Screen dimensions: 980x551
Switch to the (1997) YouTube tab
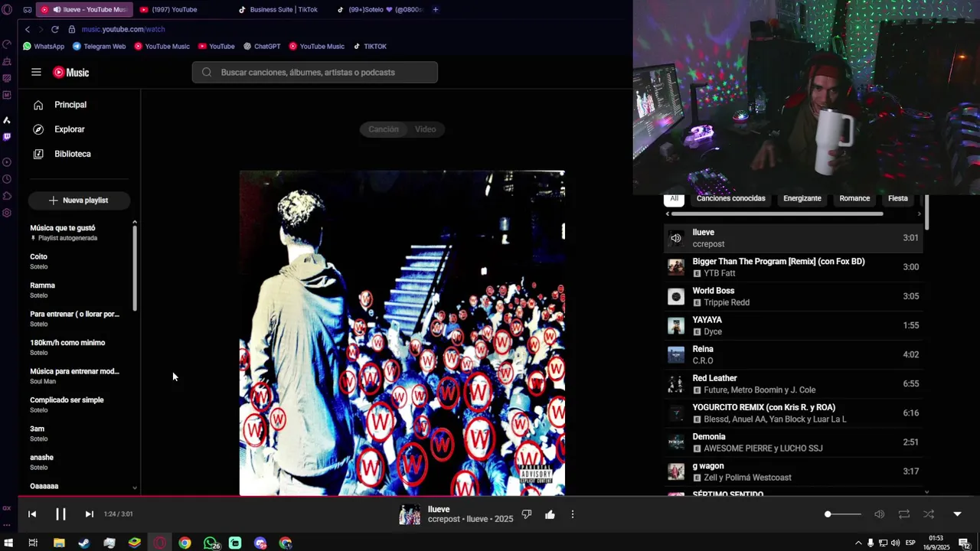coord(182,9)
